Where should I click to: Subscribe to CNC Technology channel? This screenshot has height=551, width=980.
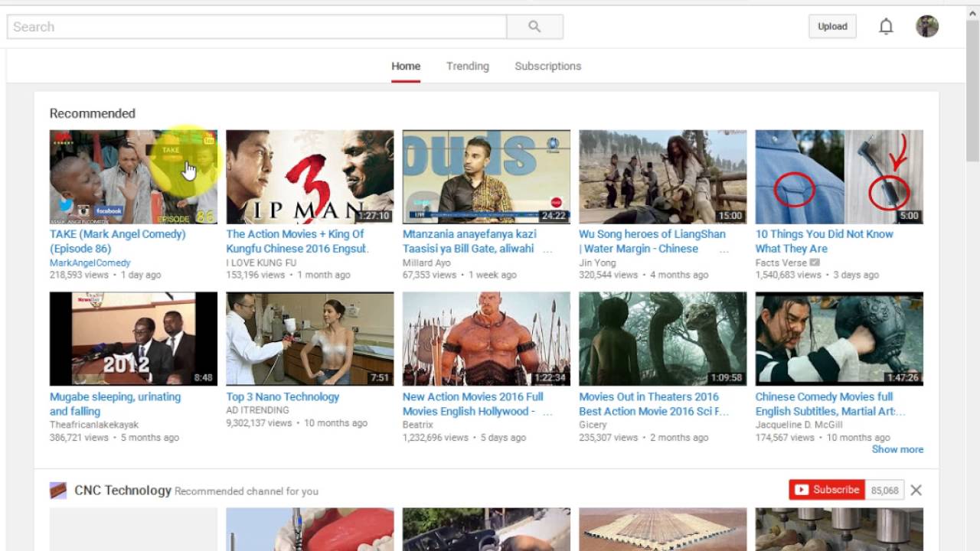click(827, 490)
